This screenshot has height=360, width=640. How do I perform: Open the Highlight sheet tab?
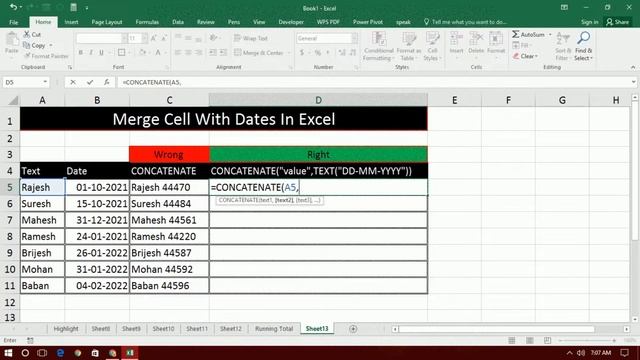(x=66, y=329)
